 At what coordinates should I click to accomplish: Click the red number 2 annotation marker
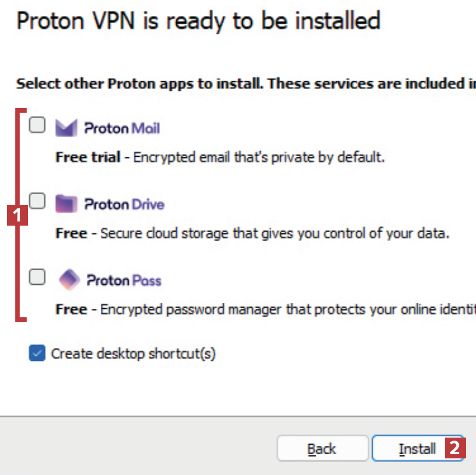455,448
